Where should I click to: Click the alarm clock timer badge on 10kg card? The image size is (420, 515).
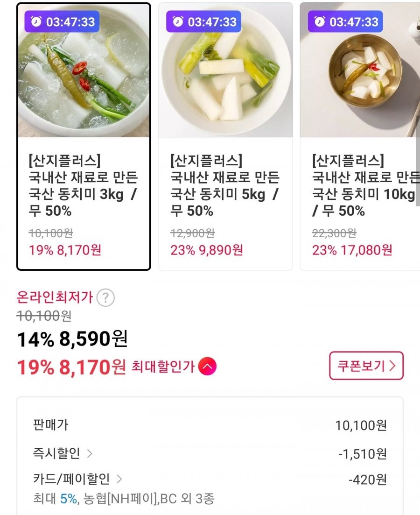click(x=346, y=21)
